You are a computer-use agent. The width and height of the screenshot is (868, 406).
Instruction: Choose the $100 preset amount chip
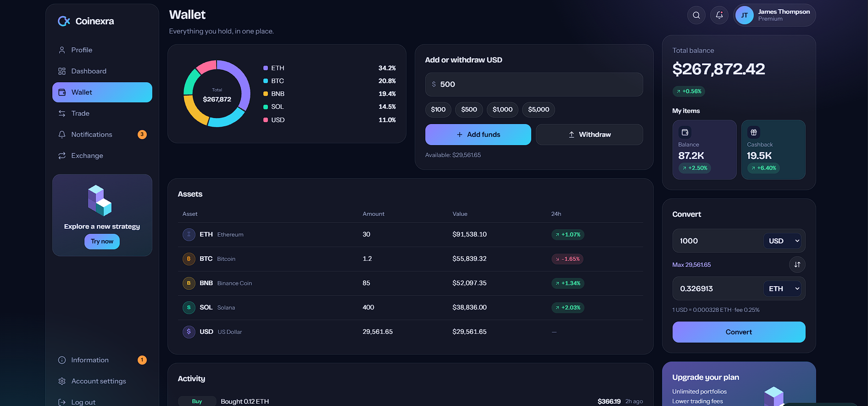[x=438, y=109]
